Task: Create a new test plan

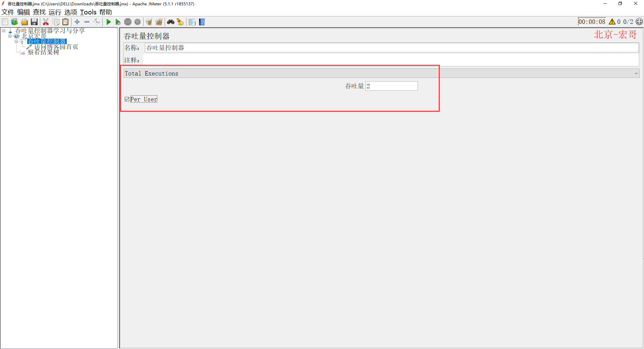Action: tap(5, 22)
